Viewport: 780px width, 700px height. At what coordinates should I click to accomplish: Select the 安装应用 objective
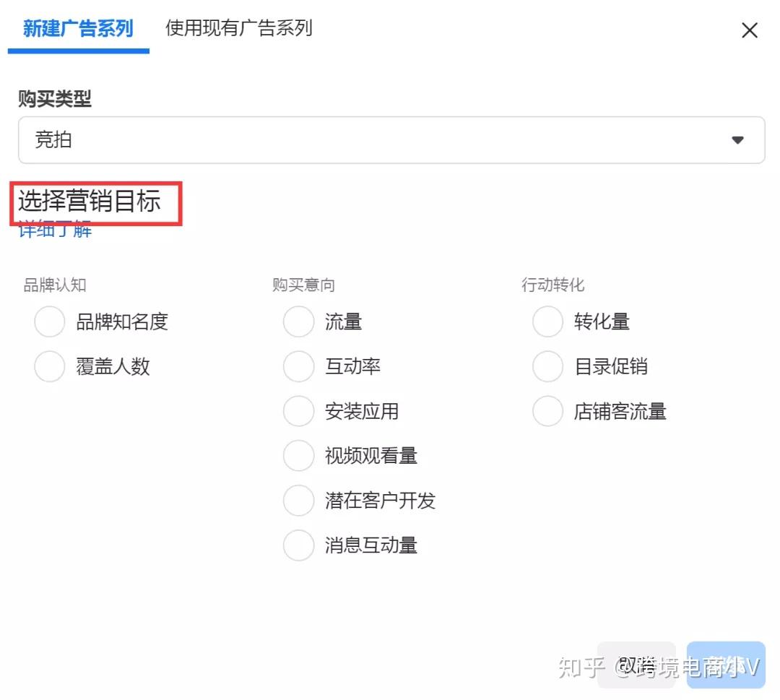click(x=298, y=412)
